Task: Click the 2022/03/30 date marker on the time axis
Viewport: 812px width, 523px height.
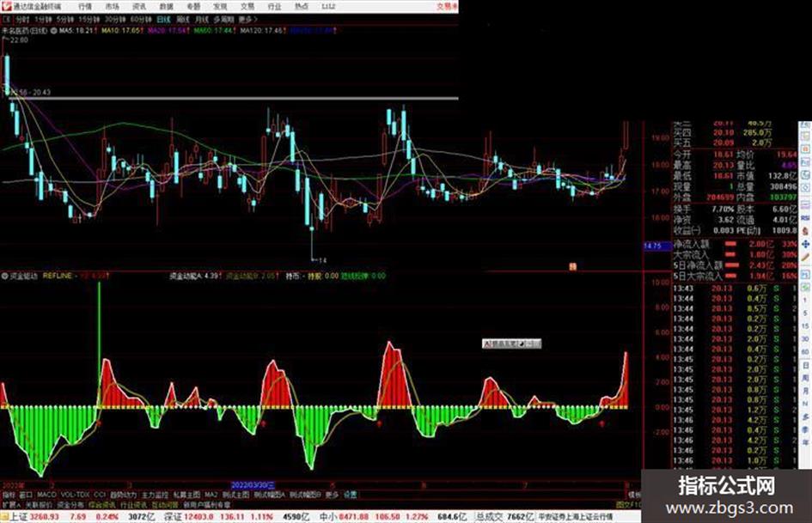Action: (x=253, y=485)
